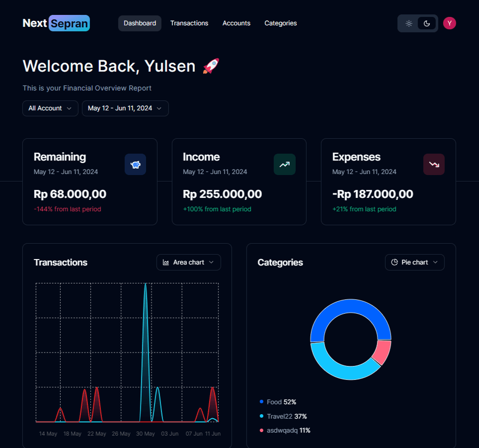The image size is (479, 448).
Task: Open the user avatar labeled Y
Action: point(449,23)
